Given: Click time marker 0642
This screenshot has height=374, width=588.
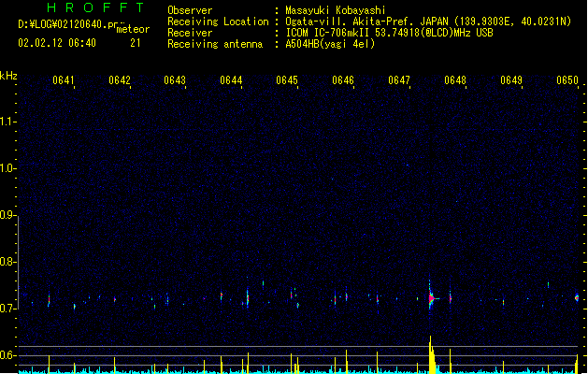Looking at the screenshot, I should pyautogui.click(x=120, y=80).
